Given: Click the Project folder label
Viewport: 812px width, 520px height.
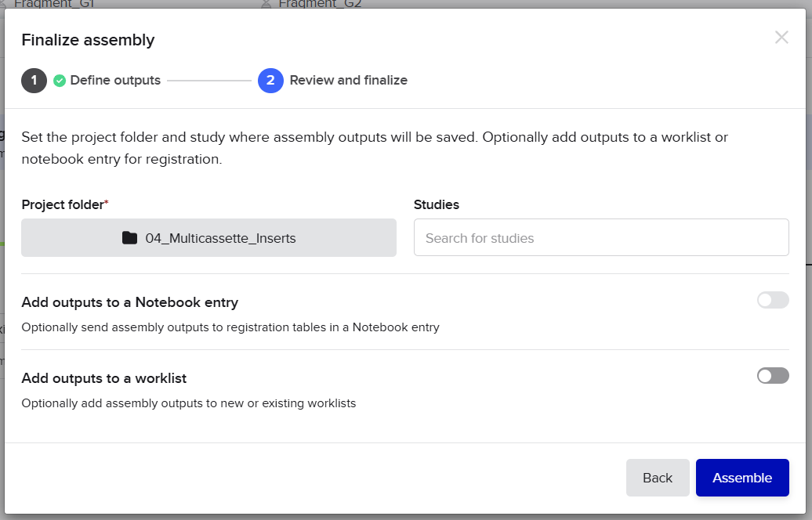Looking at the screenshot, I should [65, 205].
